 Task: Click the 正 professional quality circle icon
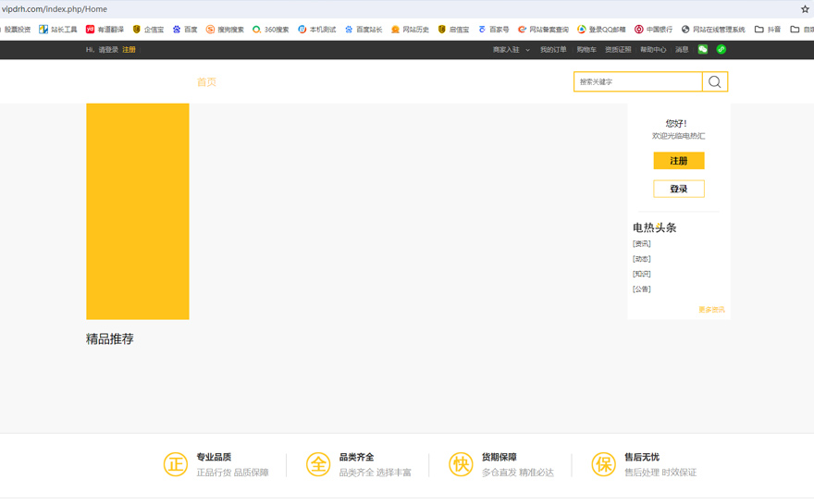176,464
